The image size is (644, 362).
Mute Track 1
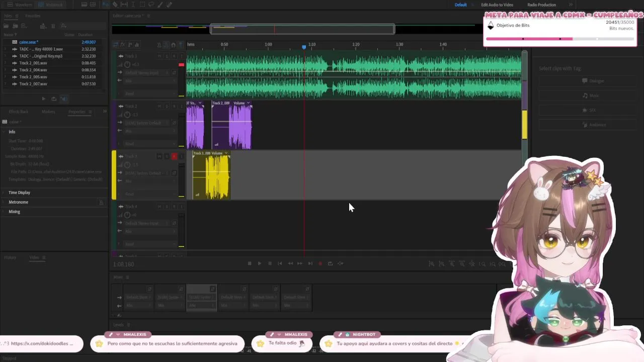(159, 56)
